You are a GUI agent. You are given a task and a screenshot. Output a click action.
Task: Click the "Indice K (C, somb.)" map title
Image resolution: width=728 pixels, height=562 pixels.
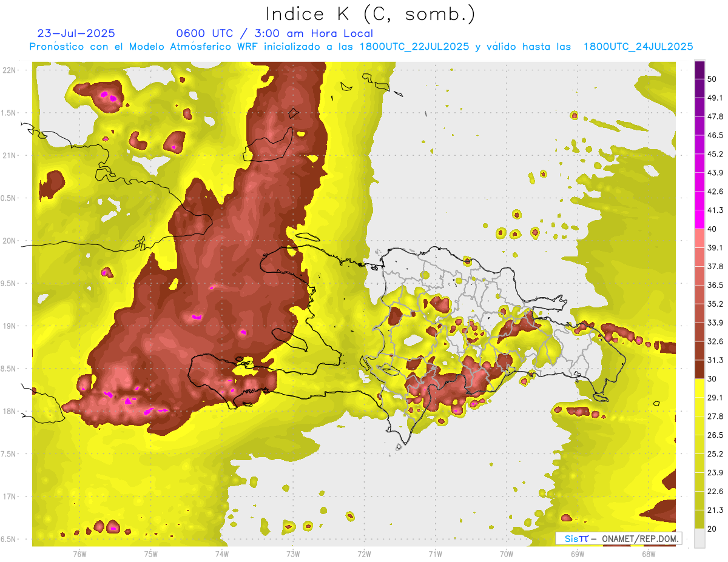pyautogui.click(x=370, y=13)
